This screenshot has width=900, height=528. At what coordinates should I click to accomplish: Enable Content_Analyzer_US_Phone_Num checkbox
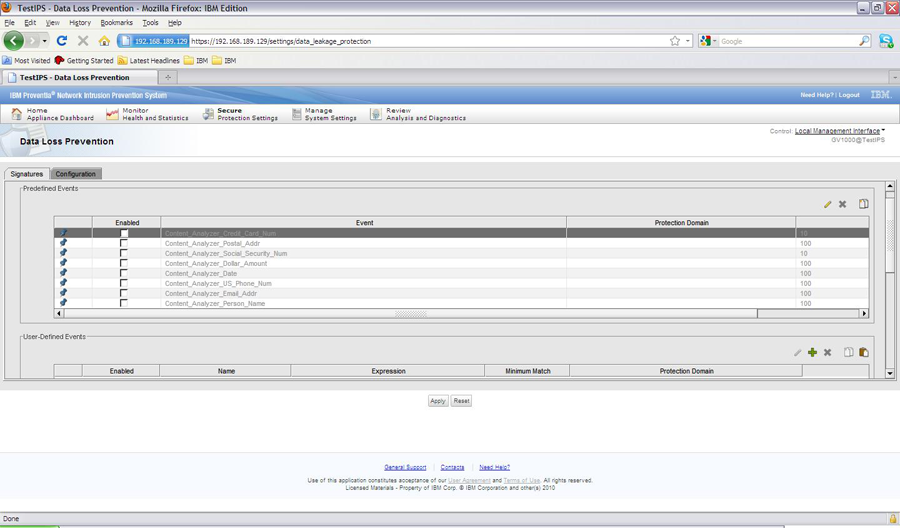coord(124,284)
